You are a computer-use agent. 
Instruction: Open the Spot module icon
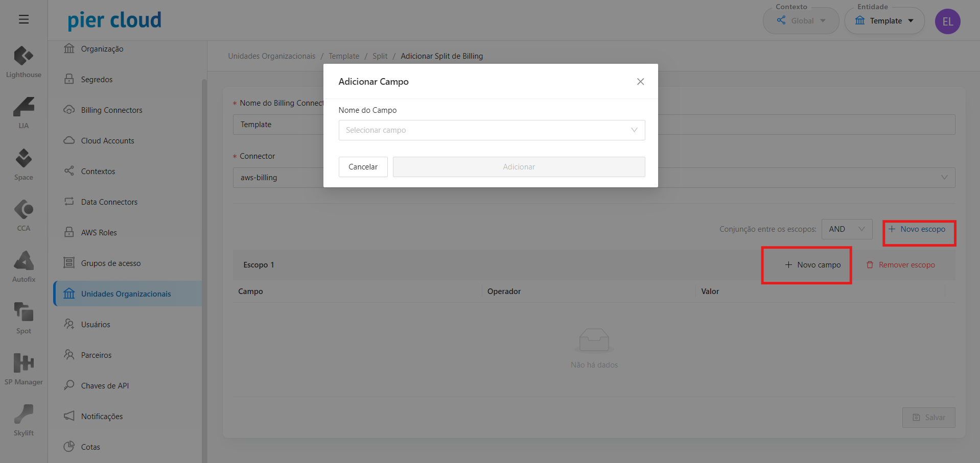[24, 312]
